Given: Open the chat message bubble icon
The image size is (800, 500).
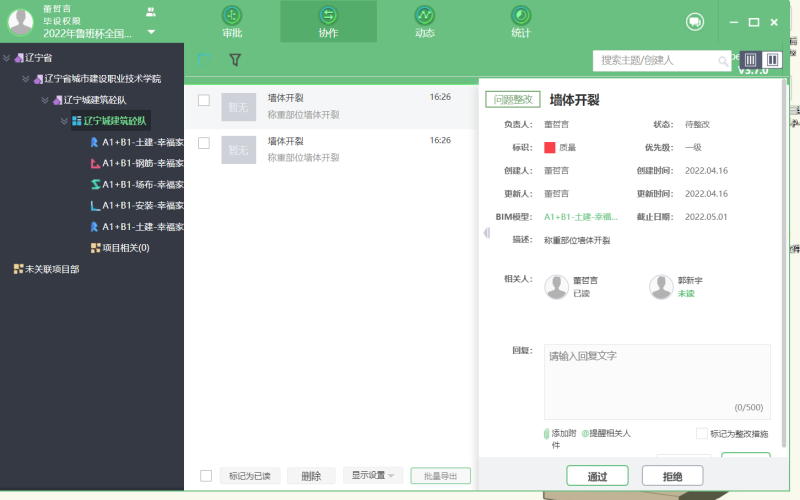Looking at the screenshot, I should coord(694,22).
